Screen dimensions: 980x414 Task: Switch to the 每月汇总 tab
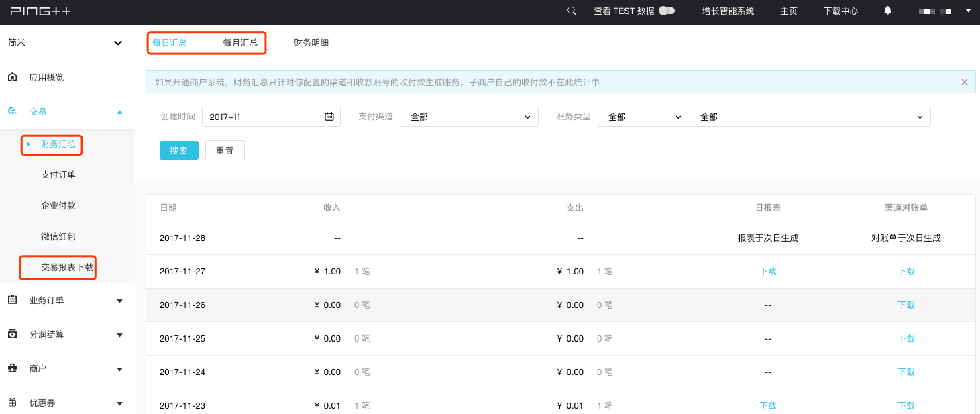click(240, 42)
